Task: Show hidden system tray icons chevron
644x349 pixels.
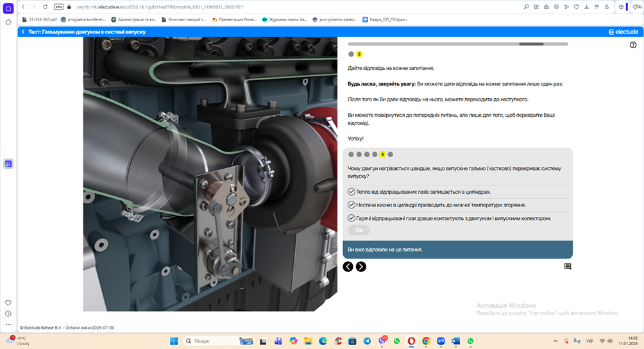Action: point(555,341)
